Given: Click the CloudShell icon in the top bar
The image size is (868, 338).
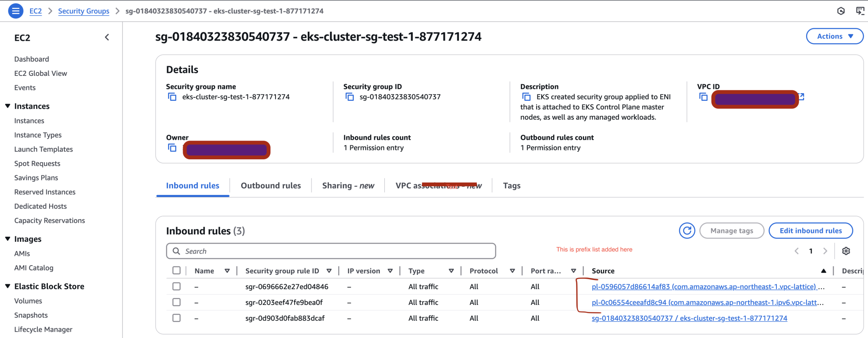Looking at the screenshot, I should [860, 11].
